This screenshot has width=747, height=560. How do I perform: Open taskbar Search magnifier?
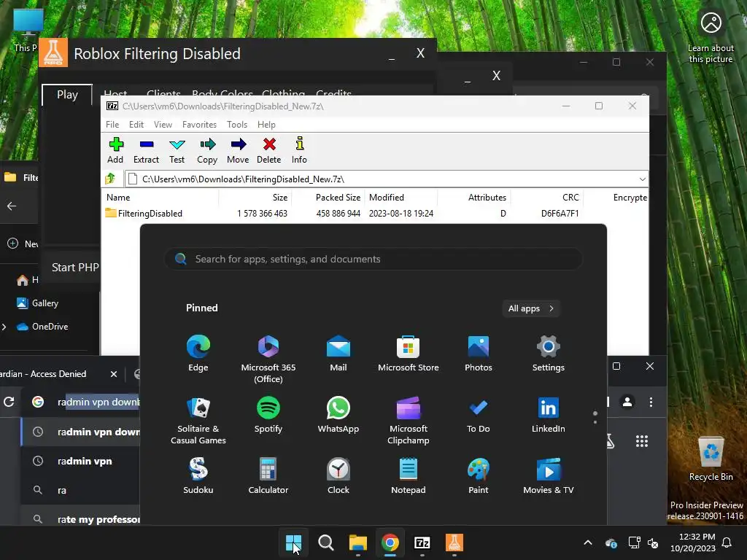tap(326, 542)
